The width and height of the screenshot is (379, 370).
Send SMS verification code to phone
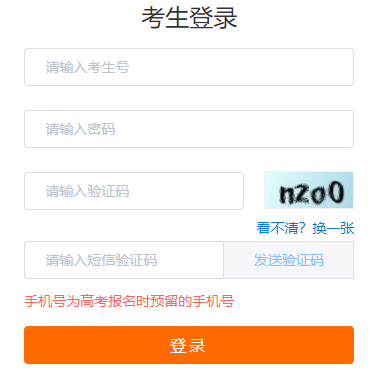pyautogui.click(x=289, y=260)
